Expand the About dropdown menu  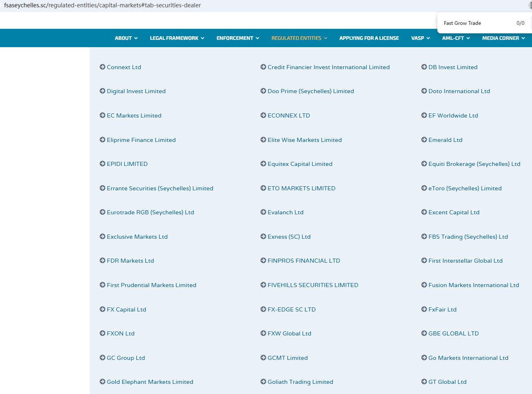(x=126, y=38)
